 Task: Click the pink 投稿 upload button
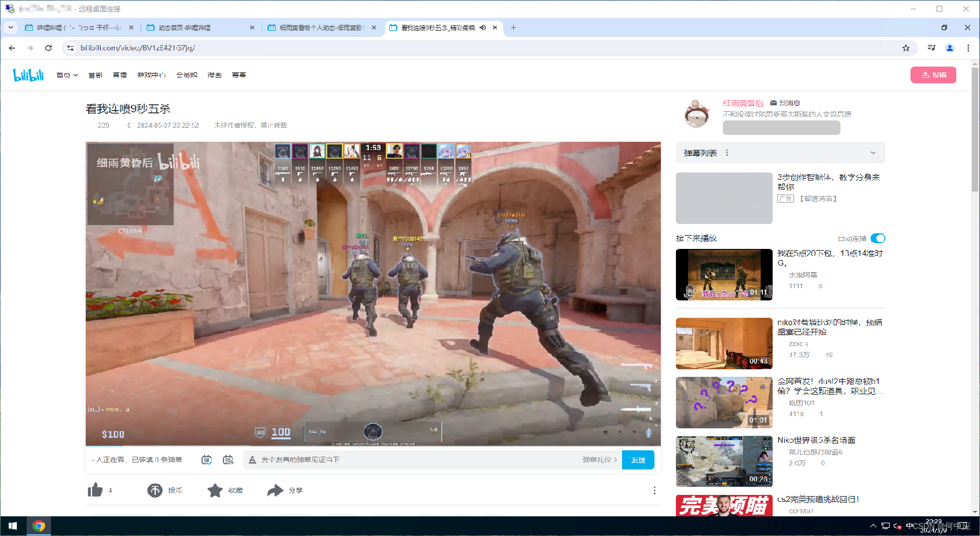click(933, 75)
